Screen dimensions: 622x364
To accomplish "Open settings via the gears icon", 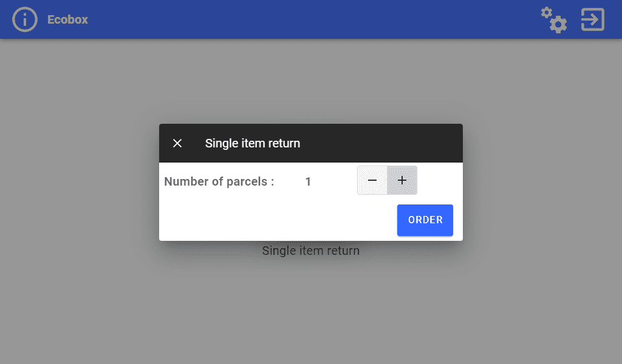I will (554, 19).
